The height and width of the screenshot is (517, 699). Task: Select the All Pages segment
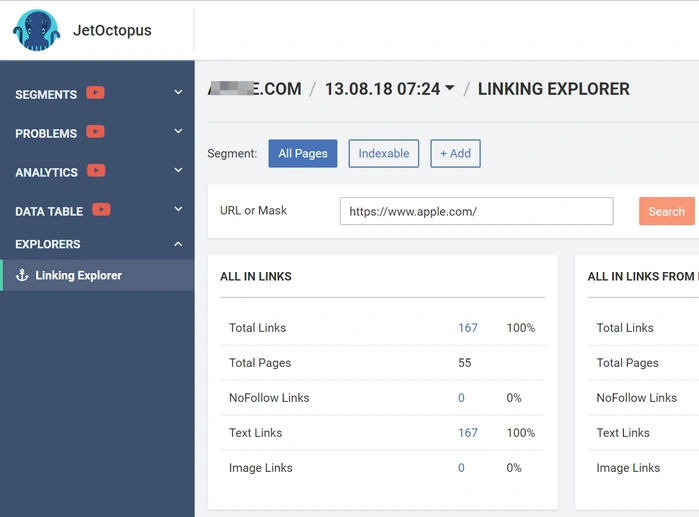(302, 153)
